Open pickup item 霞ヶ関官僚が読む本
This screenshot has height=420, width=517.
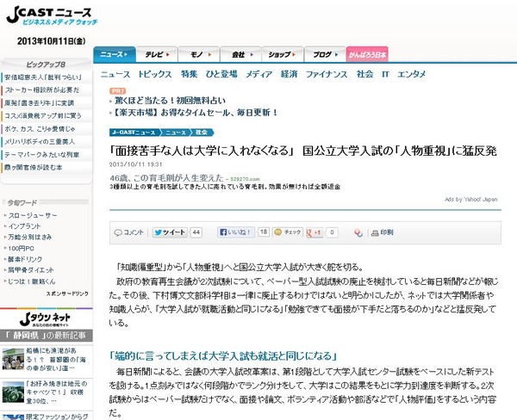pos(33,167)
